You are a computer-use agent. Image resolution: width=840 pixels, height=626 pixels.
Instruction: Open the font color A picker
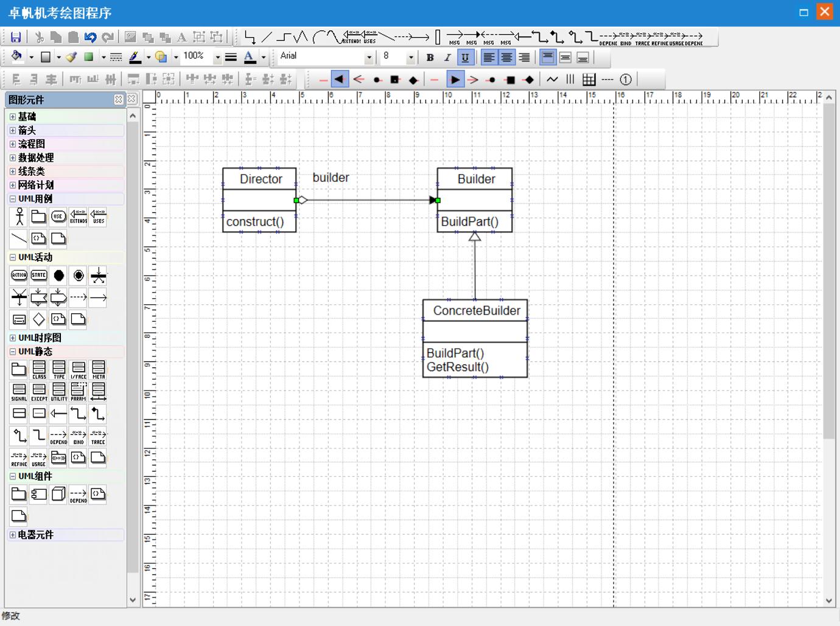(x=250, y=57)
